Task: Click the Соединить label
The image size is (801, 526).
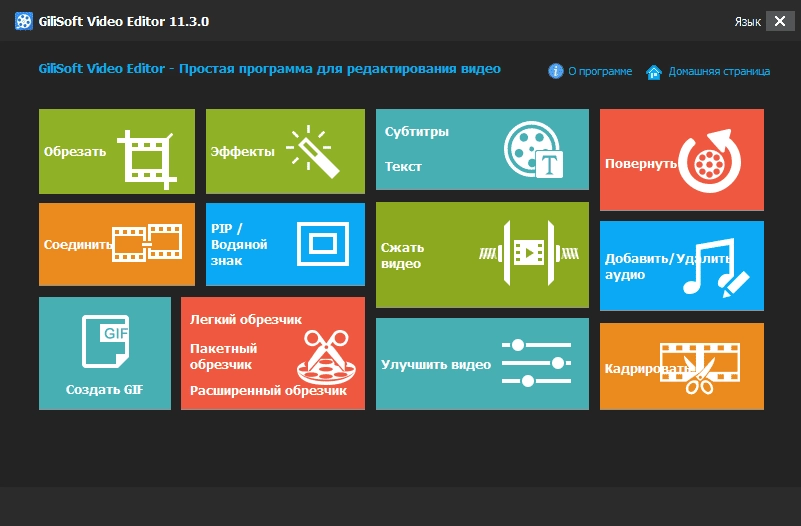Action: tap(78, 245)
